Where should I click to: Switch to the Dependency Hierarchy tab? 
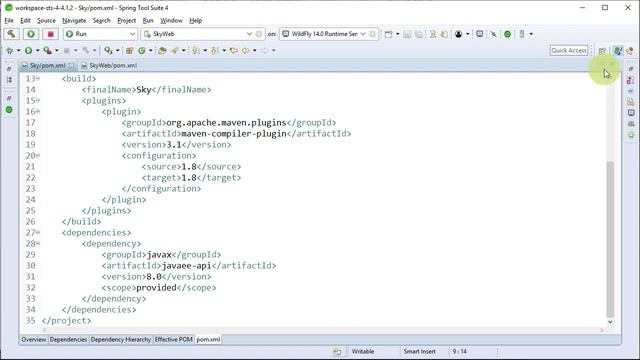click(x=121, y=339)
